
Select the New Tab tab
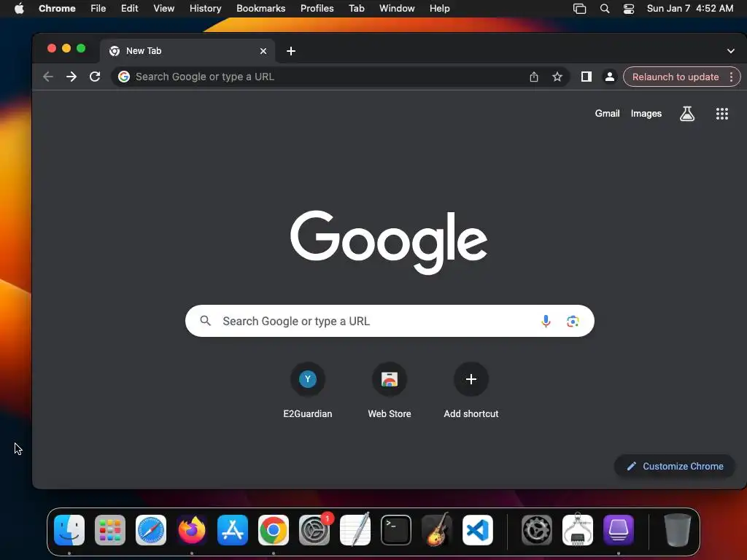click(187, 51)
